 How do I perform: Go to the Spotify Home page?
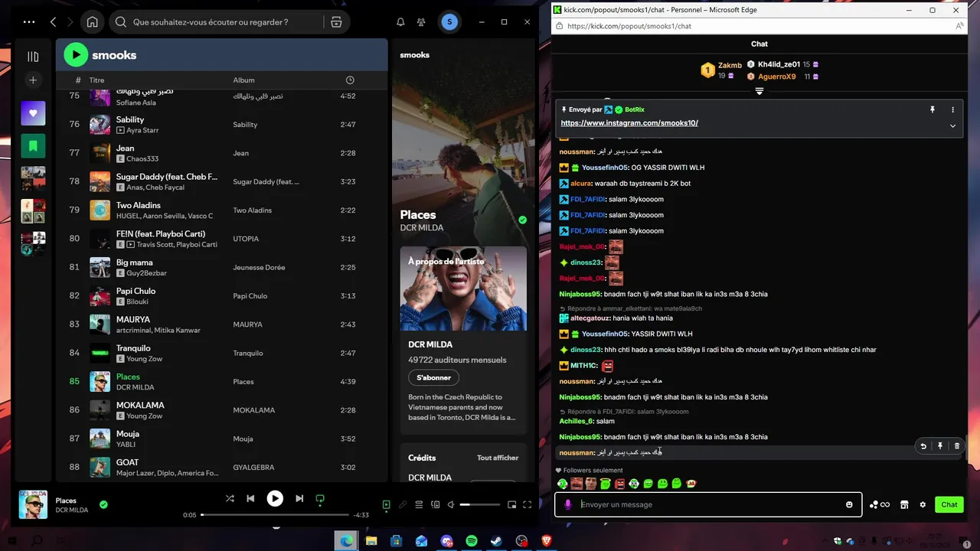pyautogui.click(x=92, y=22)
